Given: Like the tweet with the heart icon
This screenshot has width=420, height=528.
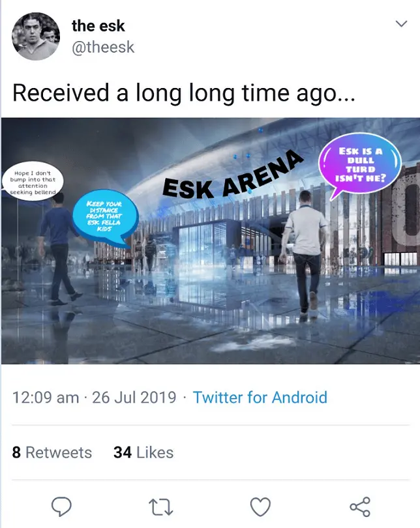Looking at the screenshot, I should click(x=260, y=506).
